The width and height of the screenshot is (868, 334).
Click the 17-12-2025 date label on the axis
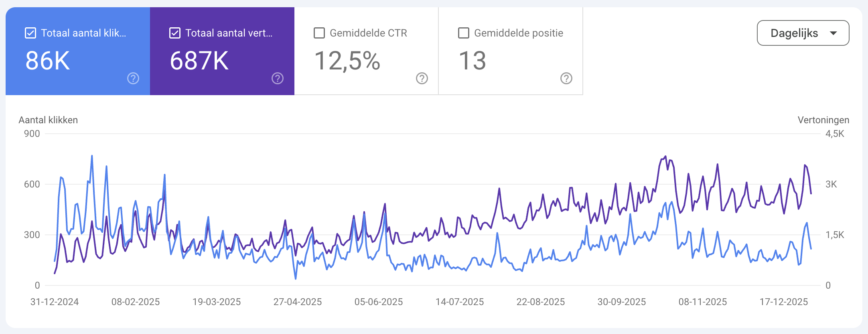click(784, 302)
